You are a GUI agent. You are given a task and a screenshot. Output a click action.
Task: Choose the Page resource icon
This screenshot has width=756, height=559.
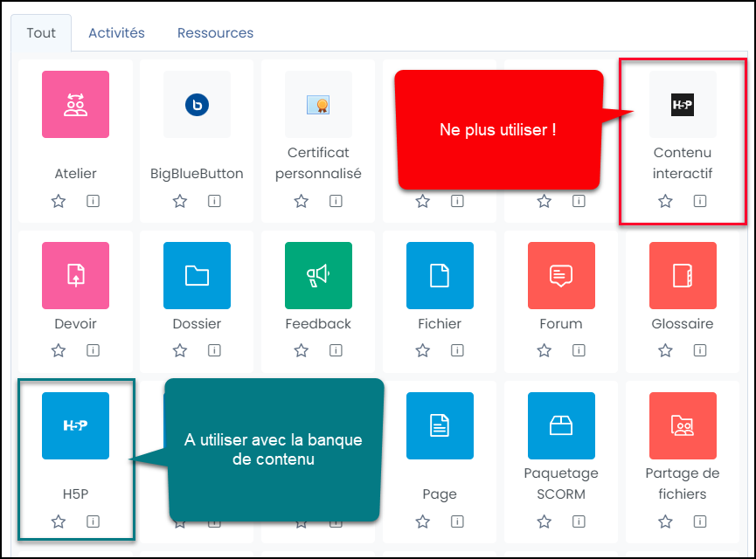pos(440,425)
